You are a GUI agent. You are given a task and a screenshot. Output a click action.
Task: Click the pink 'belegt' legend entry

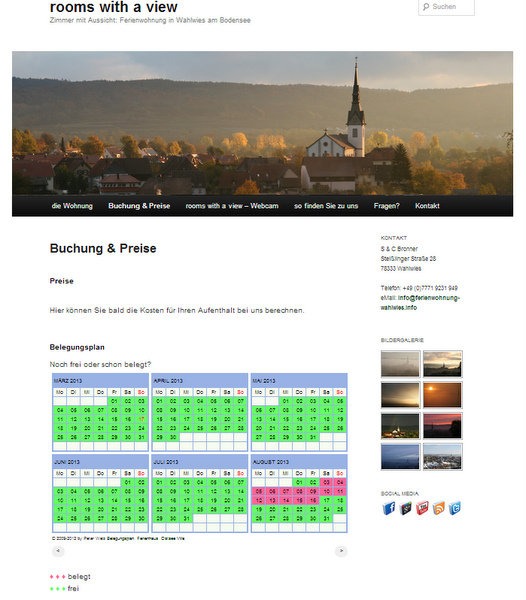pos(70,576)
